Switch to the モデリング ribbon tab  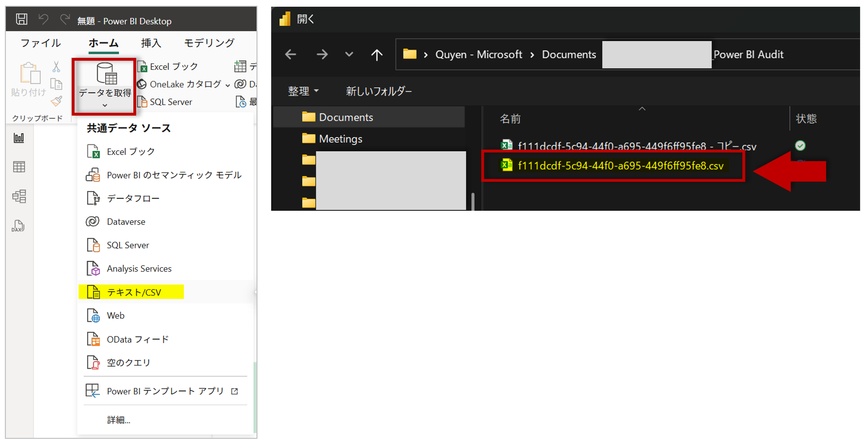209,43
